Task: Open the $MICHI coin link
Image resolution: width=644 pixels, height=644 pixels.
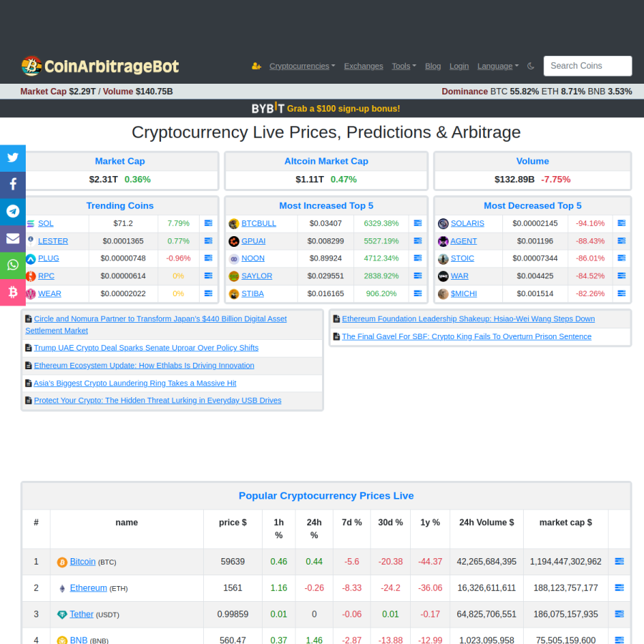Action: 464,293
